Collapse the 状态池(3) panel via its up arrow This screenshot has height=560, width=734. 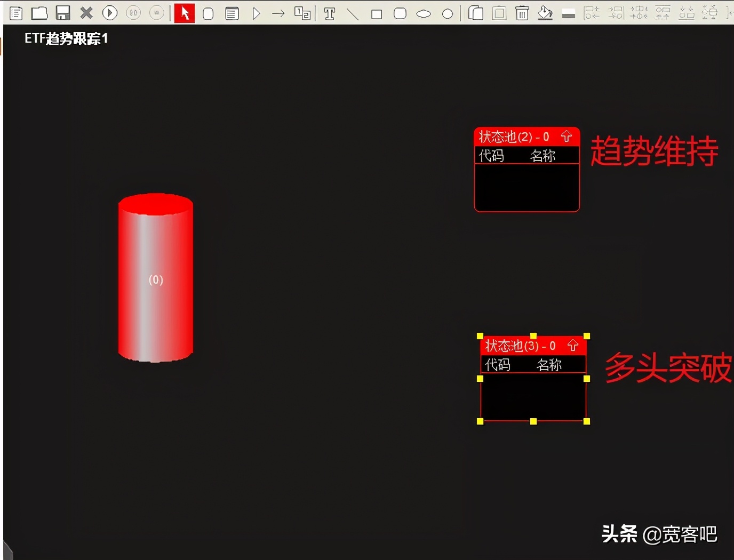point(573,346)
